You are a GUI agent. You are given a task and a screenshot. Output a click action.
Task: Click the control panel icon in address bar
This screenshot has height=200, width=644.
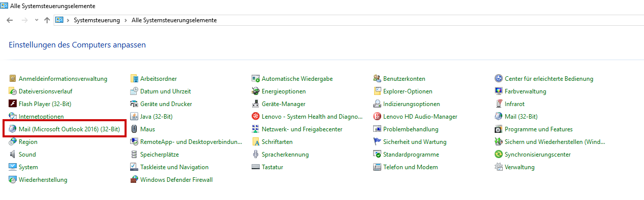tap(59, 20)
